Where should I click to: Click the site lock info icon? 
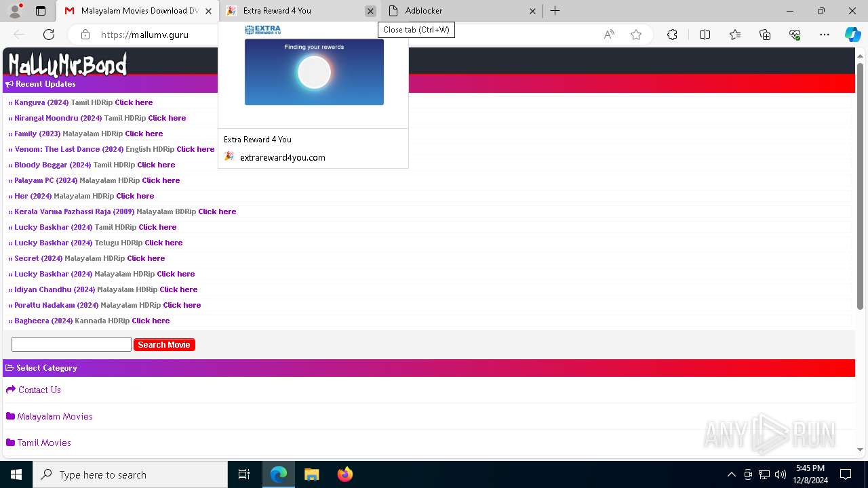85,35
